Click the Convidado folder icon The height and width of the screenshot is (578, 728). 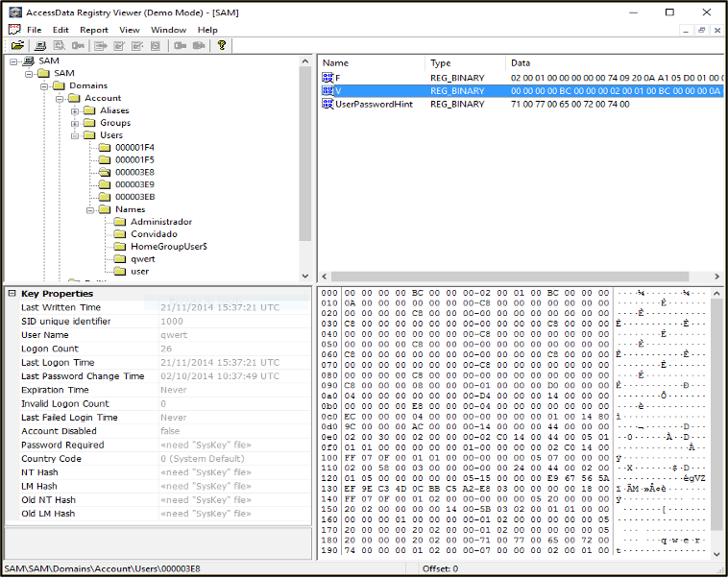tap(120, 234)
